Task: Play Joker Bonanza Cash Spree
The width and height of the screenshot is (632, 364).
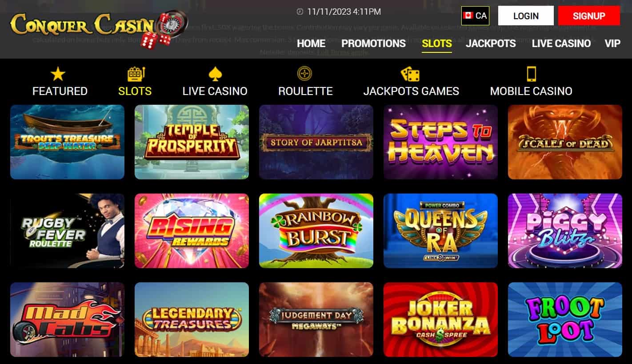Action: click(440, 320)
